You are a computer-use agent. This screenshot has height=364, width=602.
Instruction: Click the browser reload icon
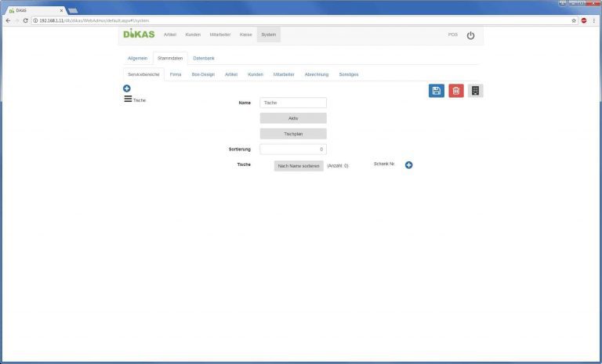click(25, 20)
